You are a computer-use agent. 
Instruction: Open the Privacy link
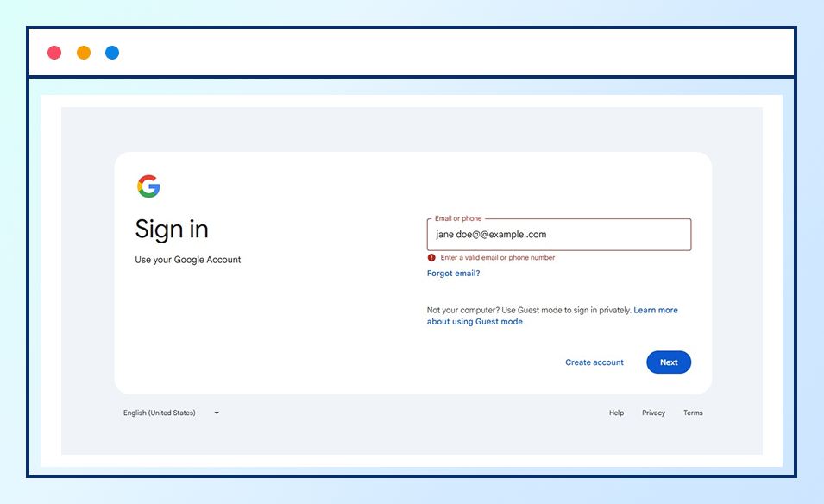(x=653, y=413)
